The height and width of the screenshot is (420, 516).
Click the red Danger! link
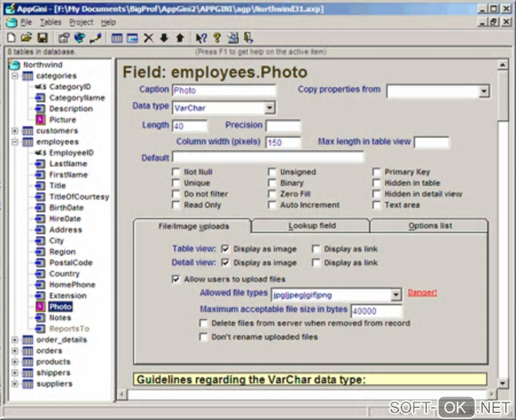422,292
